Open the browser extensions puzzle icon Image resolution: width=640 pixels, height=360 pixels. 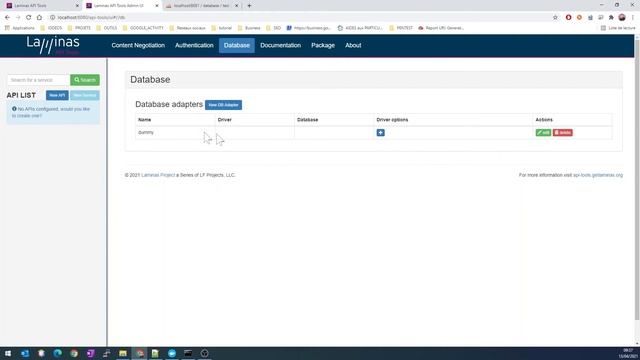[611, 18]
